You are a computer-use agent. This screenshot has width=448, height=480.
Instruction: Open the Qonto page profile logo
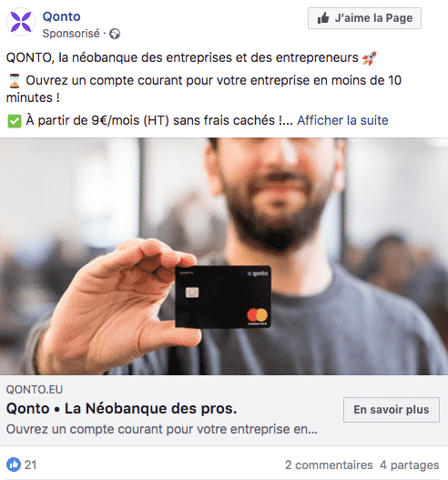21,22
